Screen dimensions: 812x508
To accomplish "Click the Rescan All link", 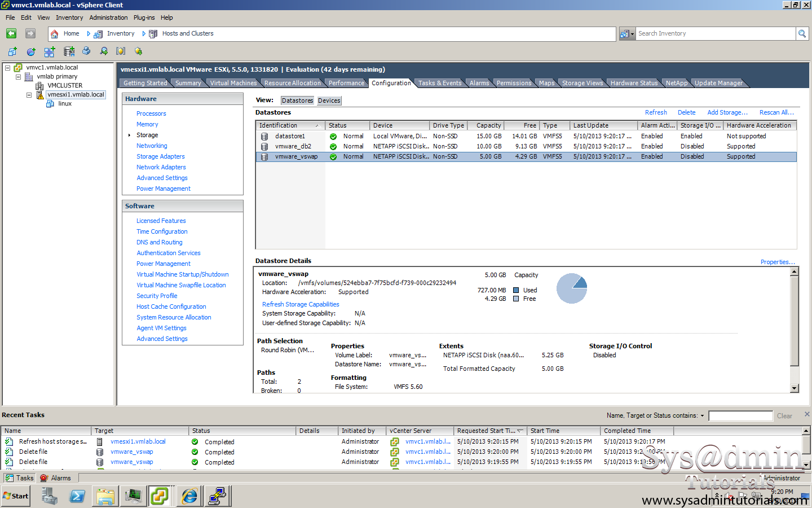I will tap(776, 112).
